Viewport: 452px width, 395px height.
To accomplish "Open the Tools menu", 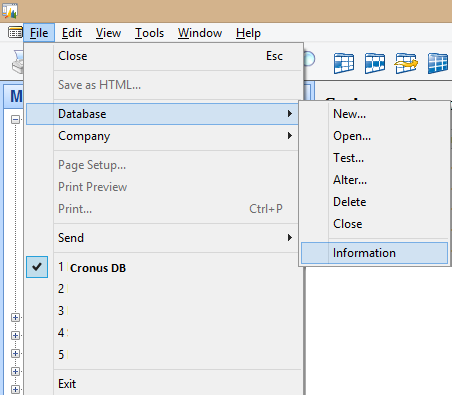I will pos(149,33).
